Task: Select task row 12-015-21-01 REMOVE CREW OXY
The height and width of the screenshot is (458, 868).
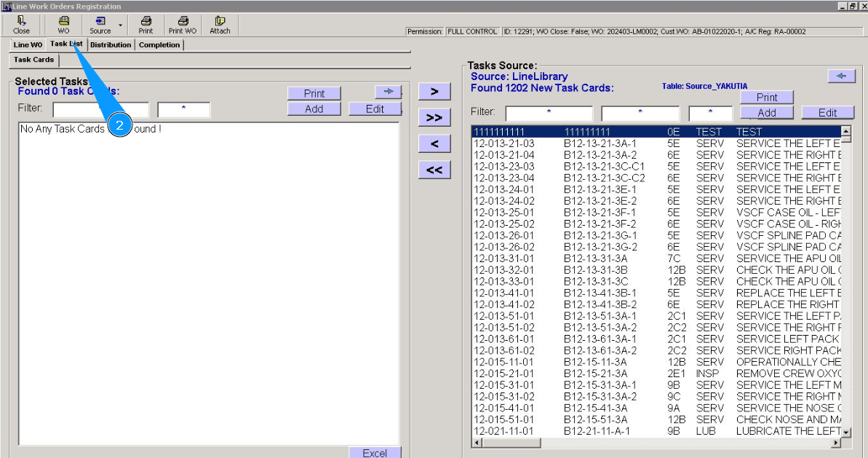Action: click(x=656, y=374)
